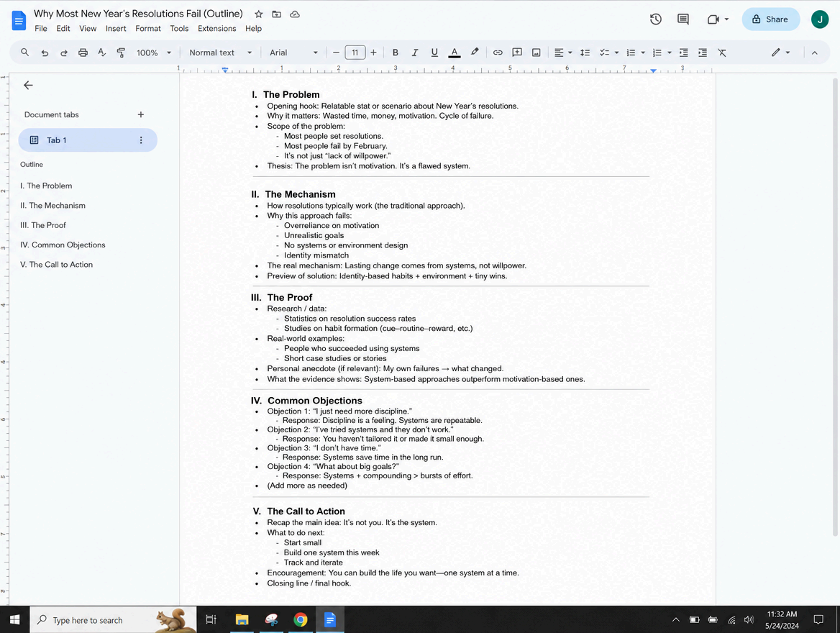The height and width of the screenshot is (633, 840).
Task: Open numbered list options arrow
Action: coord(670,53)
